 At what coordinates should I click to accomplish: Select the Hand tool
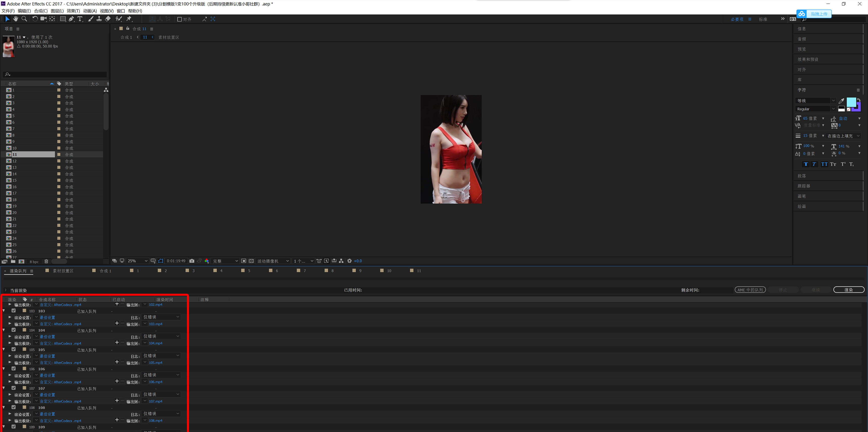[15, 19]
